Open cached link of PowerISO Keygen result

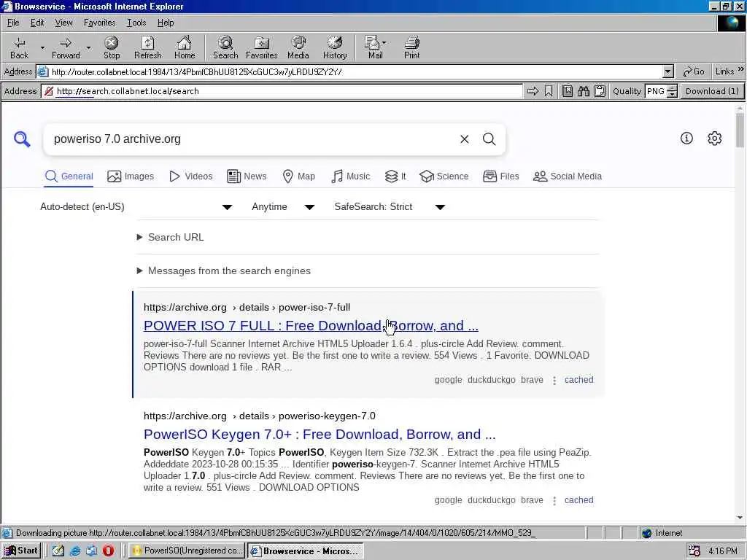pyautogui.click(x=578, y=500)
